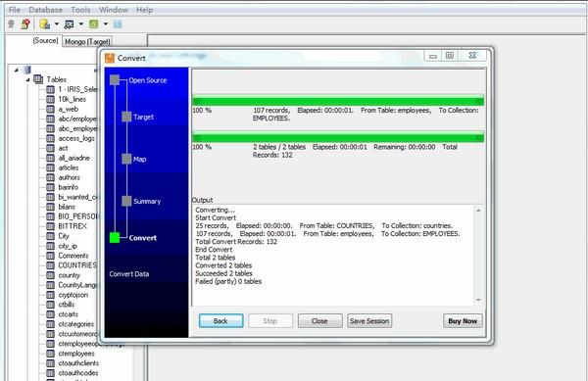Screen dimensions: 588x381
Task: Select the authors table
Action: (x=69, y=177)
